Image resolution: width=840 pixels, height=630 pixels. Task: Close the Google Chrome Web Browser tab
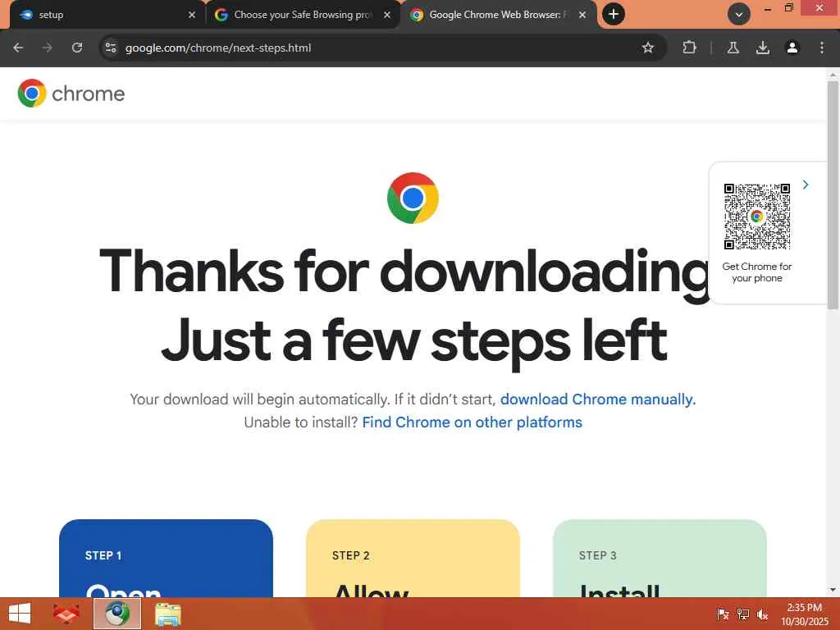click(x=582, y=15)
